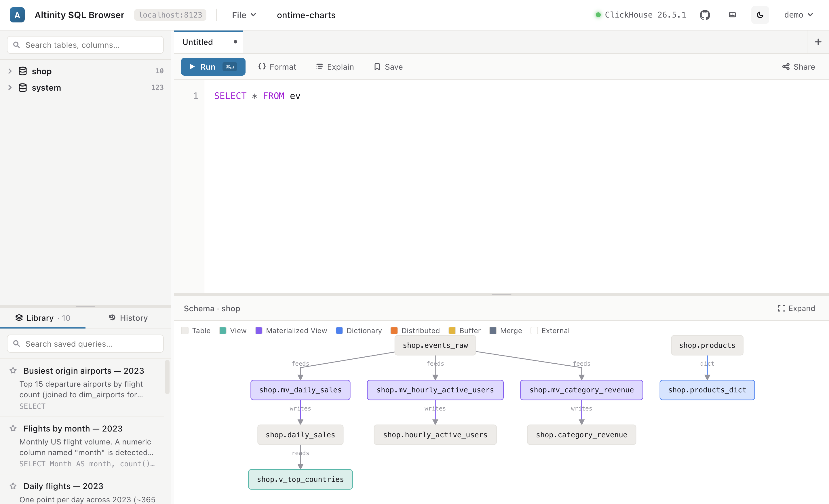This screenshot has height=504, width=829.
Task: Star the Daily flights query
Action: 13,486
